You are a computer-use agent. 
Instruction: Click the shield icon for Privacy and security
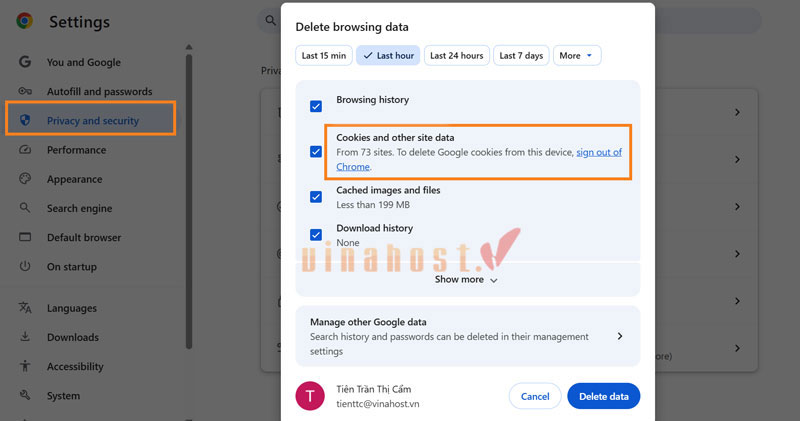[x=24, y=120]
